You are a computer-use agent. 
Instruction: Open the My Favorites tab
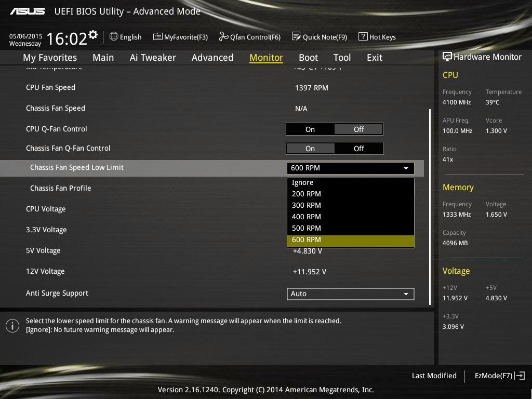pos(50,57)
